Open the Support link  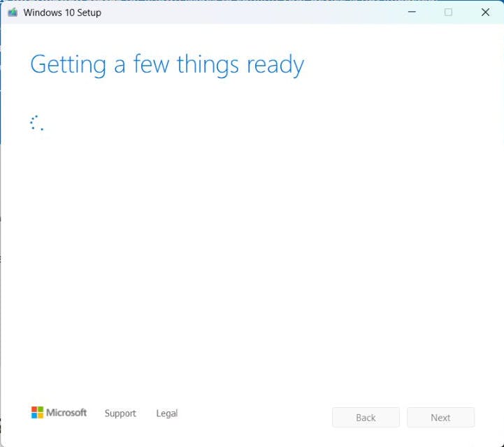pos(120,413)
